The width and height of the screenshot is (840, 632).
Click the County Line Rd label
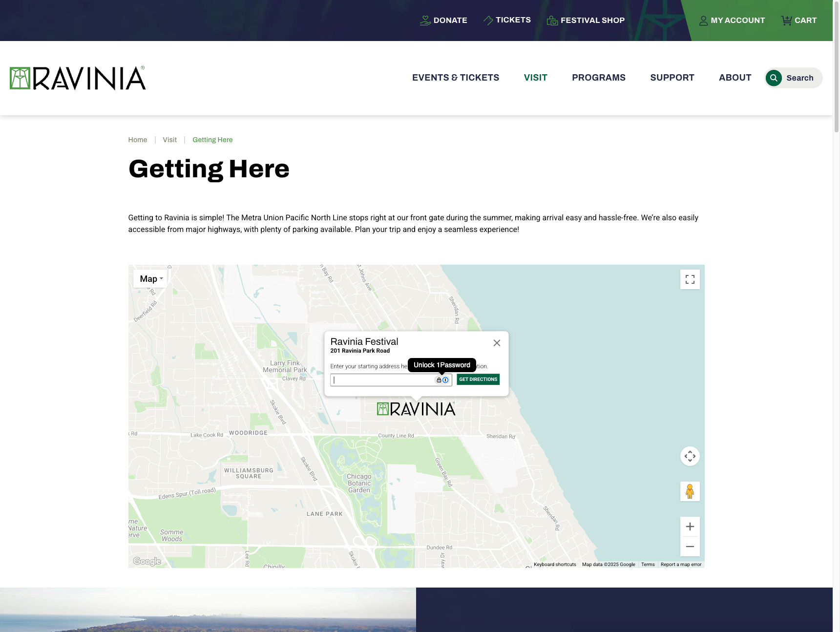point(396,436)
